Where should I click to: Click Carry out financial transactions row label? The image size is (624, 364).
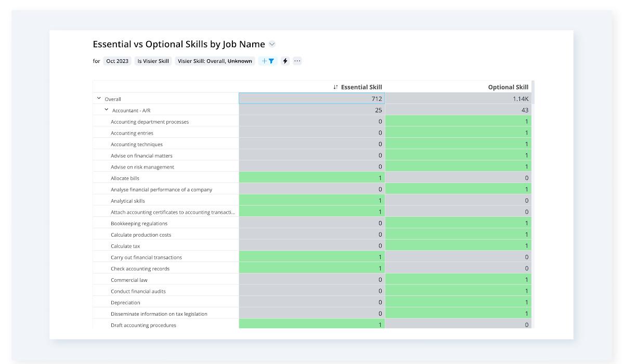click(x=146, y=257)
